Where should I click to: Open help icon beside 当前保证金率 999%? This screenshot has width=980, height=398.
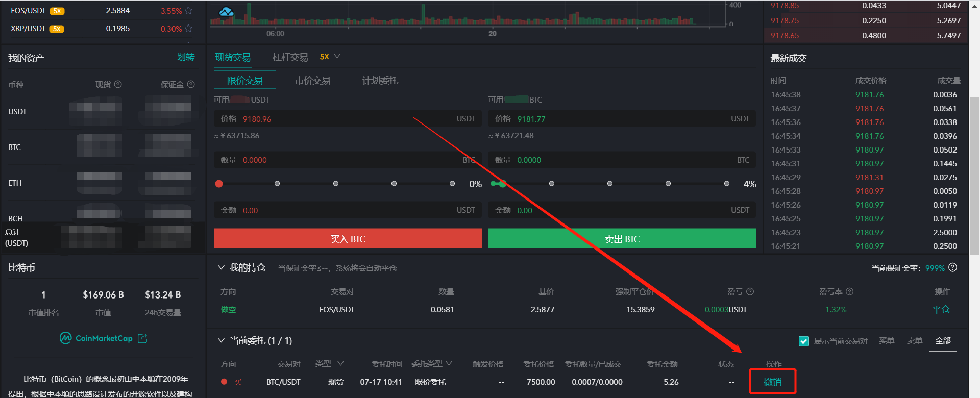click(x=952, y=268)
